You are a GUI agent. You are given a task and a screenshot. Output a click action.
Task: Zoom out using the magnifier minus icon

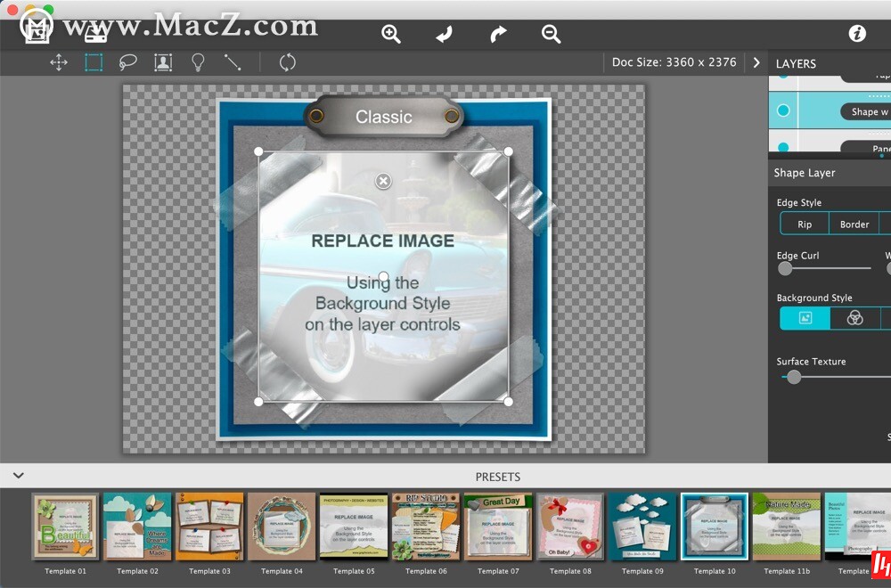click(x=551, y=34)
